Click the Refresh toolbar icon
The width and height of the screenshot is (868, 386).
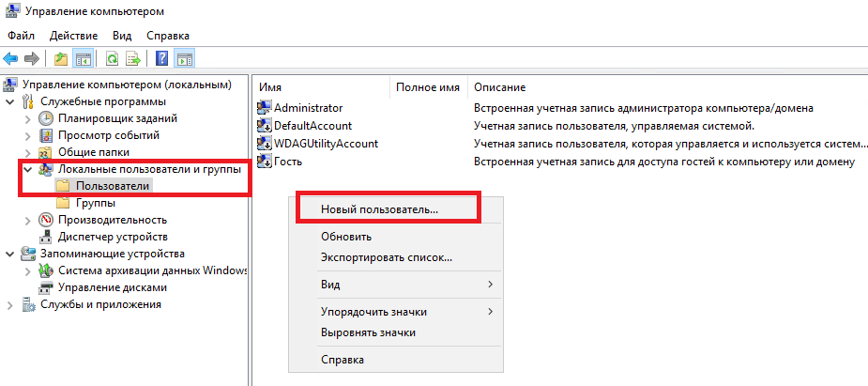click(113, 58)
